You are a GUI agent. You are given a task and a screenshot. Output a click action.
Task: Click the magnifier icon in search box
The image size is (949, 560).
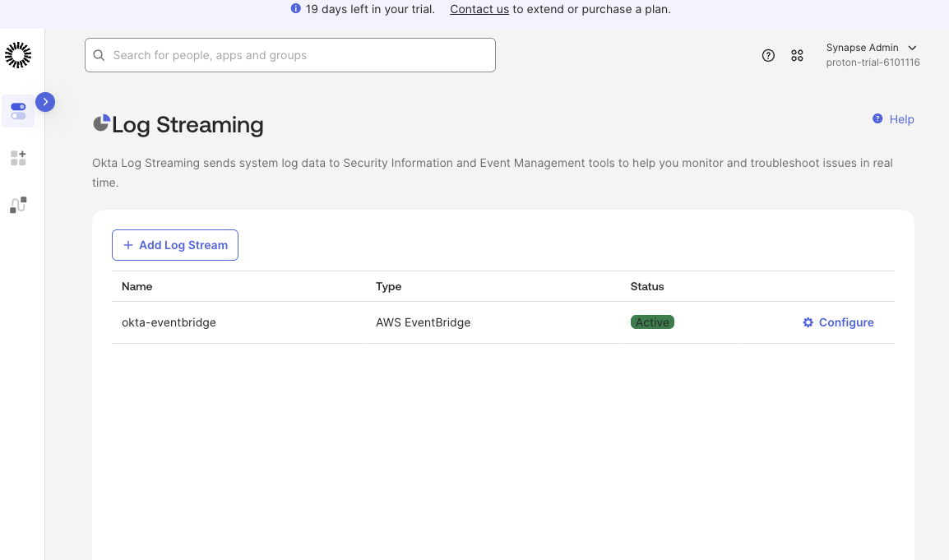[x=100, y=55]
